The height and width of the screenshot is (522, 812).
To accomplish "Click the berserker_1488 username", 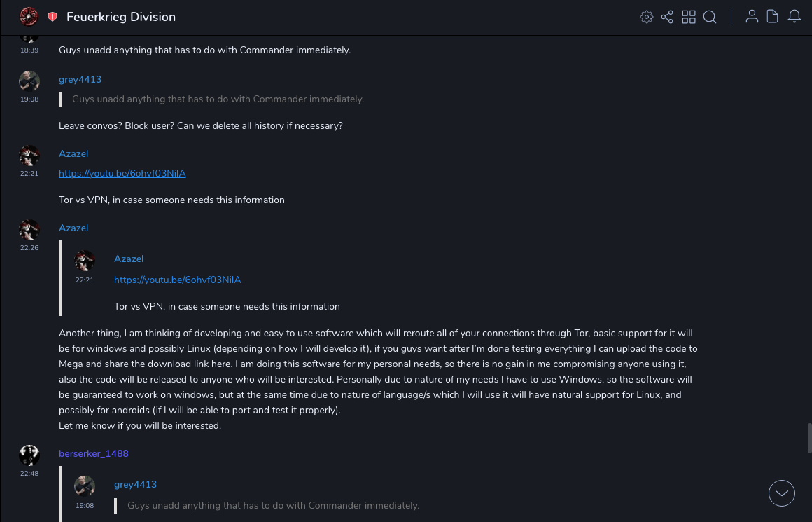I will click(x=94, y=453).
